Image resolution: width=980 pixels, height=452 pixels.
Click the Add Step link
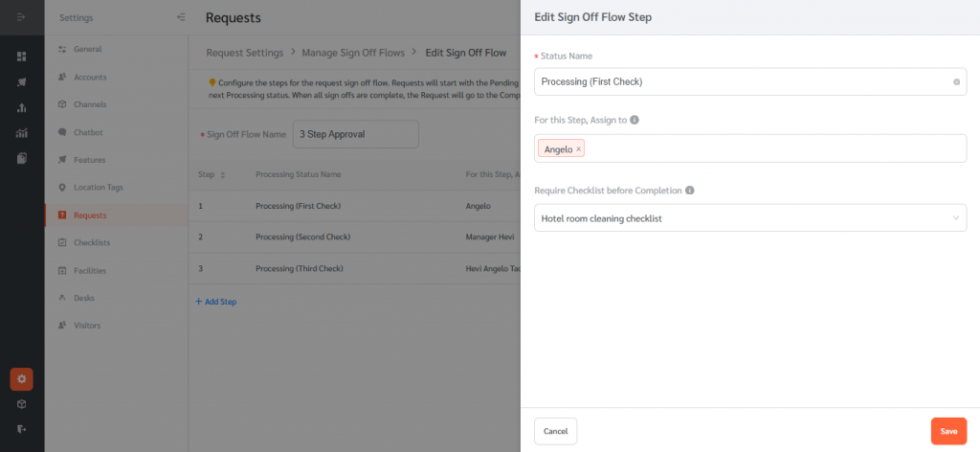(216, 302)
